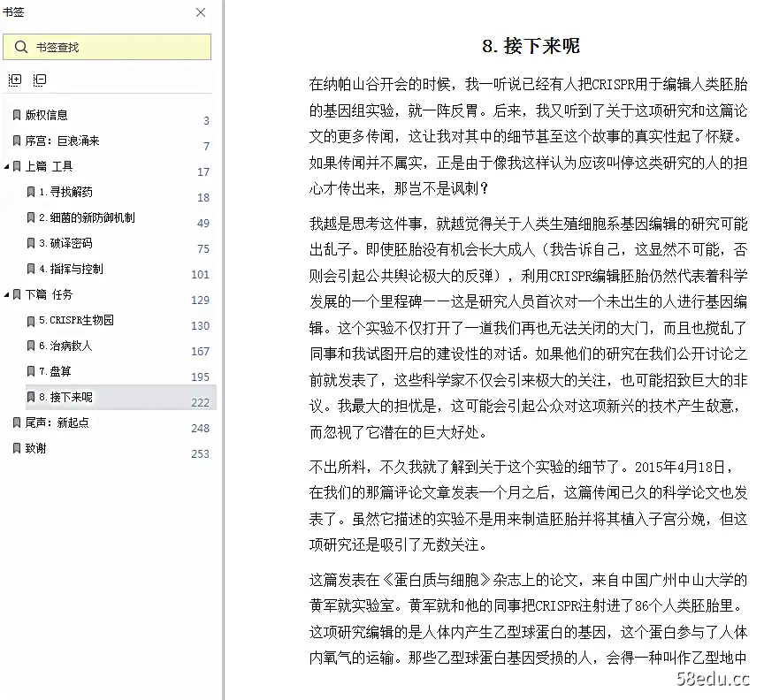
Task: Open the 致谢 bookmark
Action: [35, 448]
